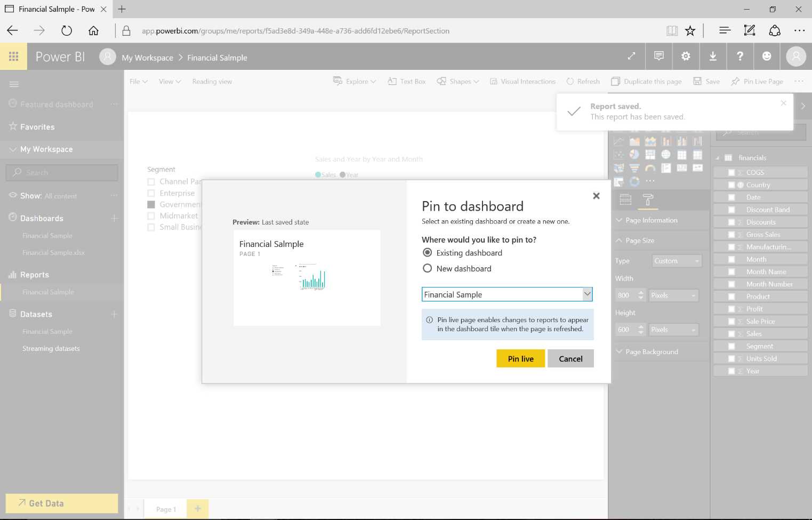Screen dimensions: 812x520
Task: Open the Featured dashboard nav item
Action: point(57,105)
